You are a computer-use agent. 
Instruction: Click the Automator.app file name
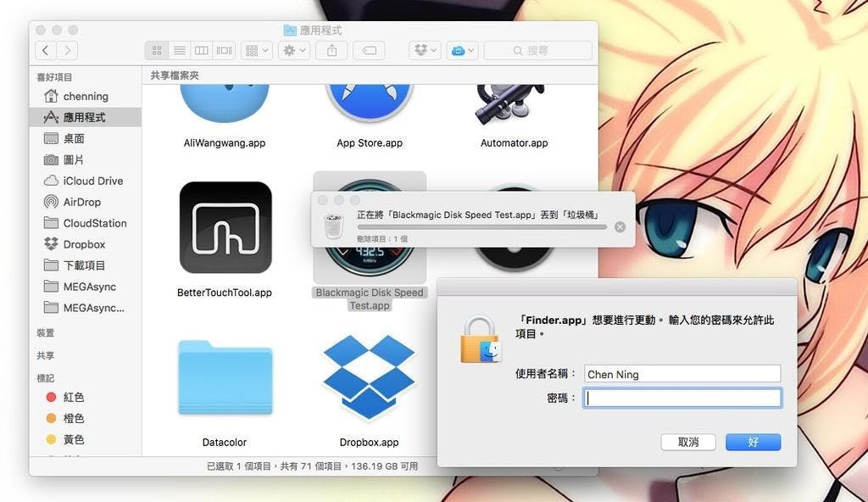pos(515,143)
